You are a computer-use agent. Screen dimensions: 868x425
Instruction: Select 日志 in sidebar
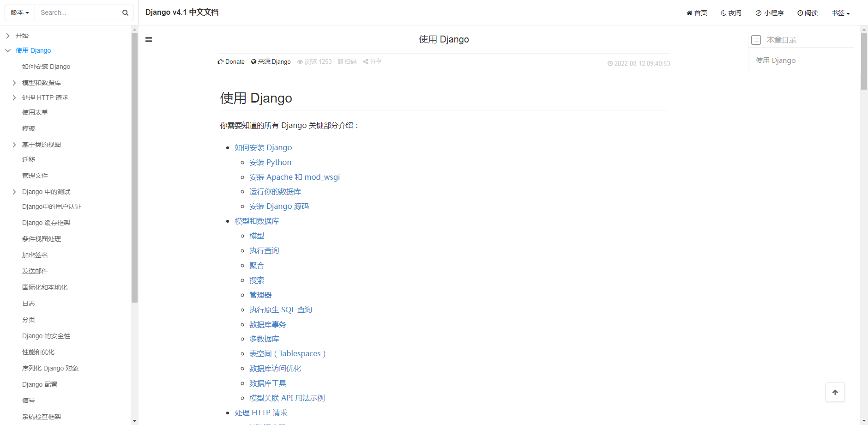point(29,304)
